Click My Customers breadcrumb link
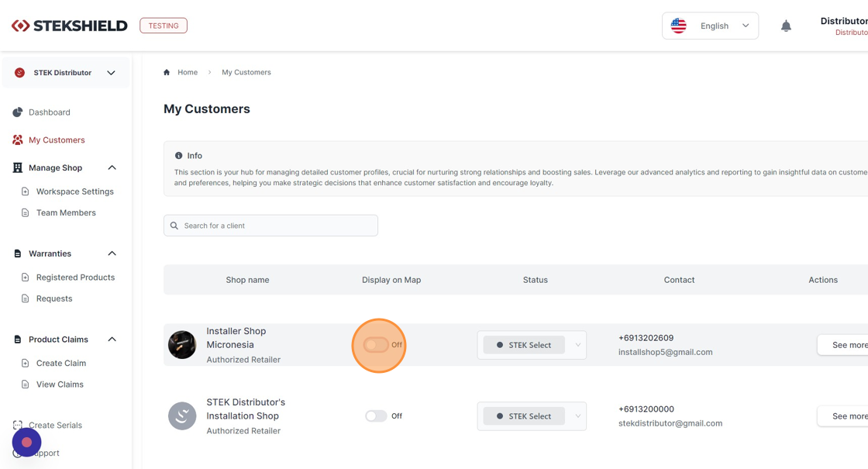Viewport: 868px width, 469px height. coord(246,72)
